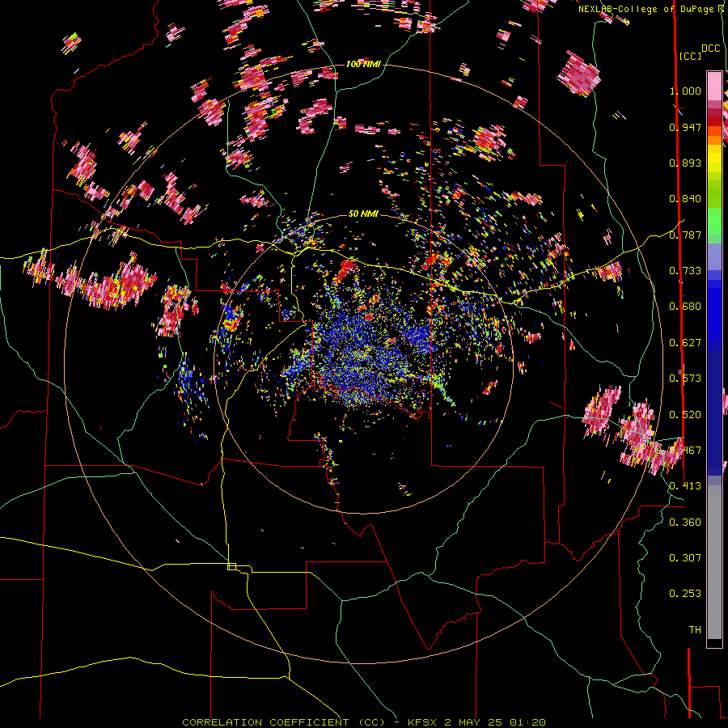The width and height of the screenshot is (728, 728).
Task: Click the 01:20 timestamp in the caption
Action: click(x=529, y=722)
